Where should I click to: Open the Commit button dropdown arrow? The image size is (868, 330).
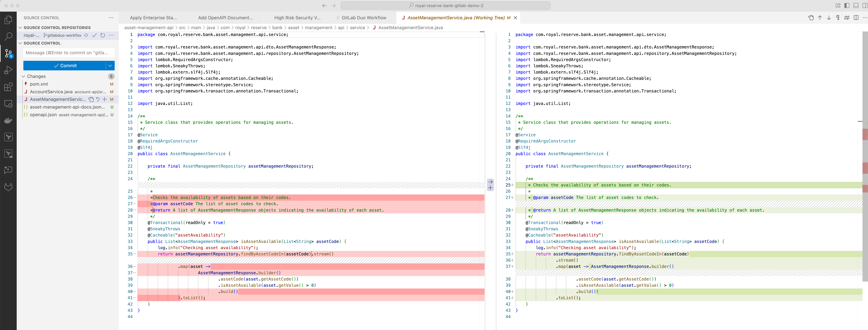pyautogui.click(x=110, y=65)
